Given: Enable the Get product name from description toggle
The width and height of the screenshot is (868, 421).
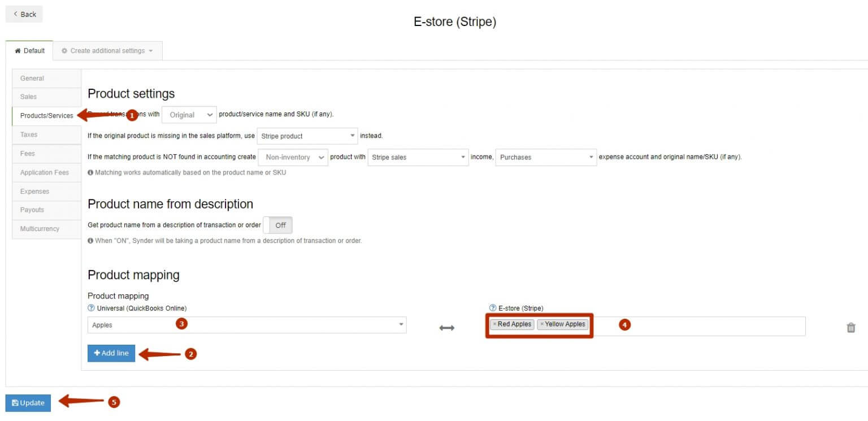Looking at the screenshot, I should point(278,225).
